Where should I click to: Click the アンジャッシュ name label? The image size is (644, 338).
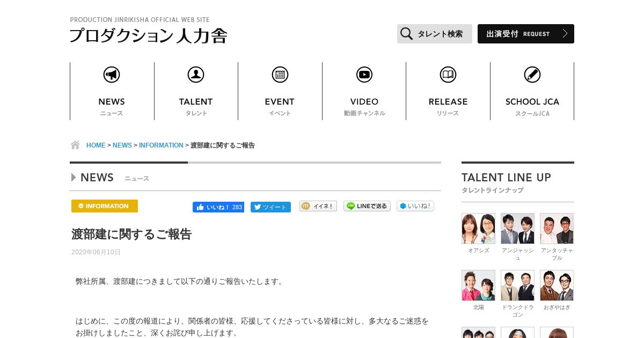[517, 254]
